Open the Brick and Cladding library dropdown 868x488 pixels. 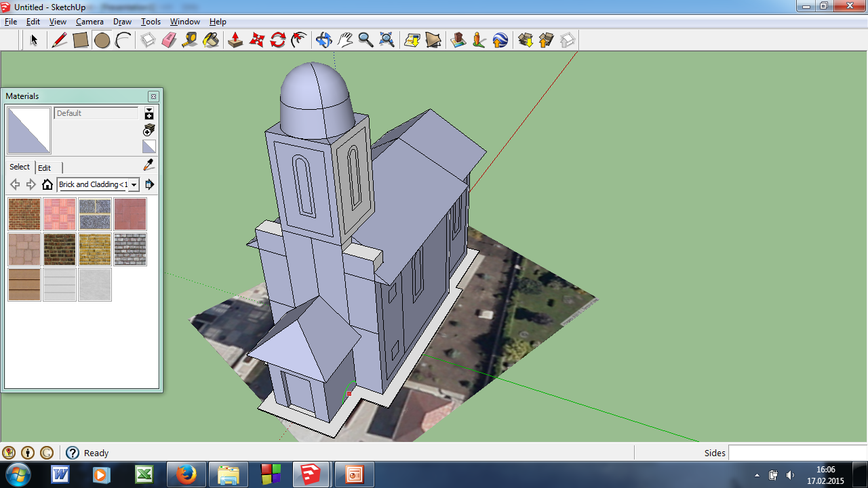point(134,185)
